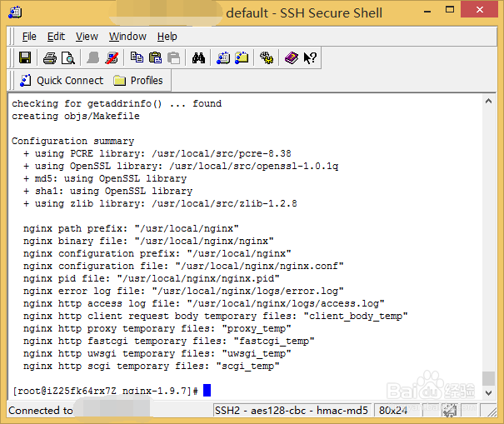Click the PCRE library path line
The height and width of the screenshot is (424, 504).
(x=157, y=153)
